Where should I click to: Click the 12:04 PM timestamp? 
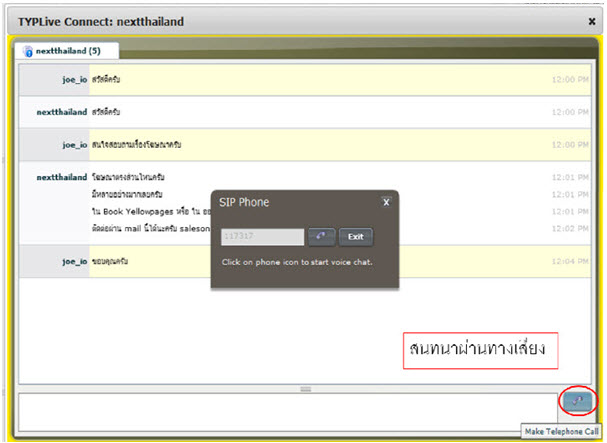coord(570,262)
